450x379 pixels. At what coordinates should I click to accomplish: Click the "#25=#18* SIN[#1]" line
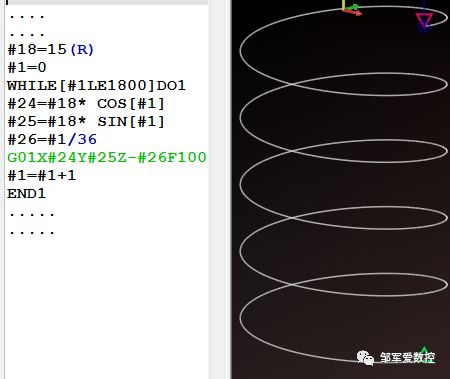[x=86, y=122]
